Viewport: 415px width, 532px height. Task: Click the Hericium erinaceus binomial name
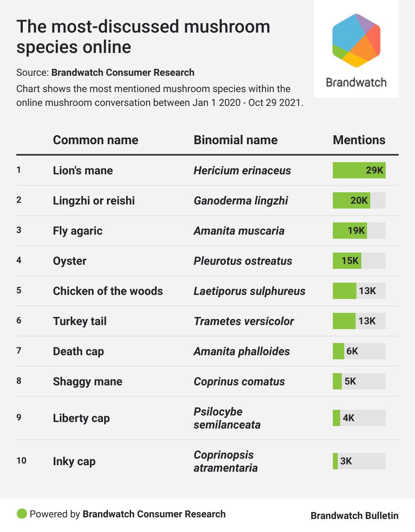(x=242, y=170)
